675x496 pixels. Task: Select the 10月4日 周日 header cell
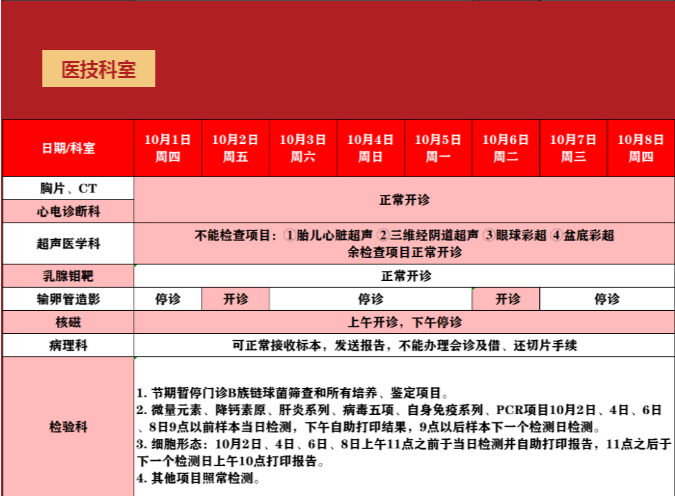tap(371, 148)
